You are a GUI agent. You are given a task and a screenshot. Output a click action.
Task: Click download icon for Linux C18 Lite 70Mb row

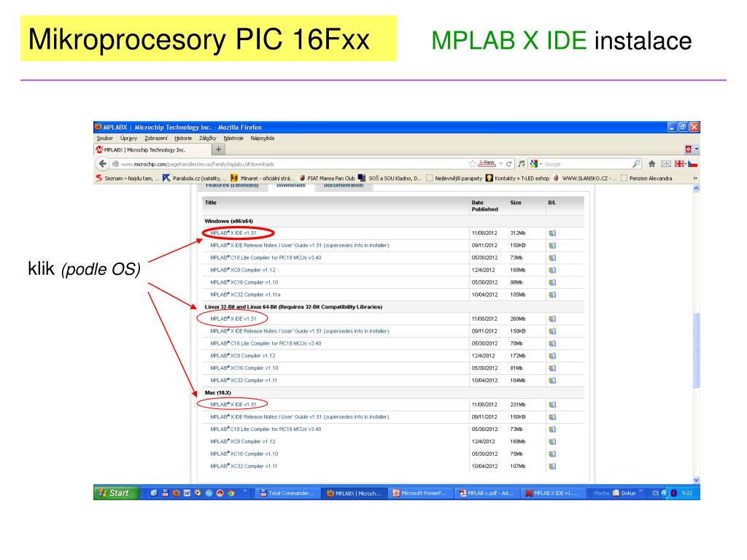pyautogui.click(x=552, y=343)
